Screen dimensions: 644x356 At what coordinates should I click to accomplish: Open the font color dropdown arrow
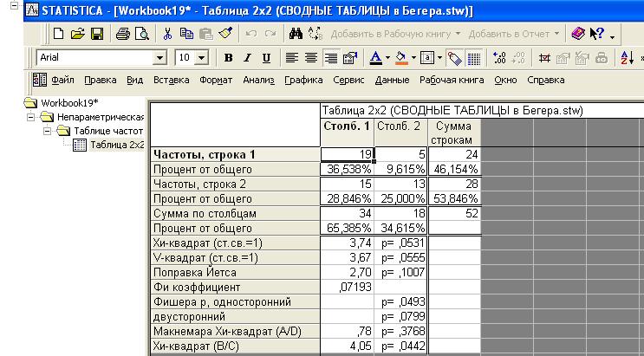coord(387,58)
